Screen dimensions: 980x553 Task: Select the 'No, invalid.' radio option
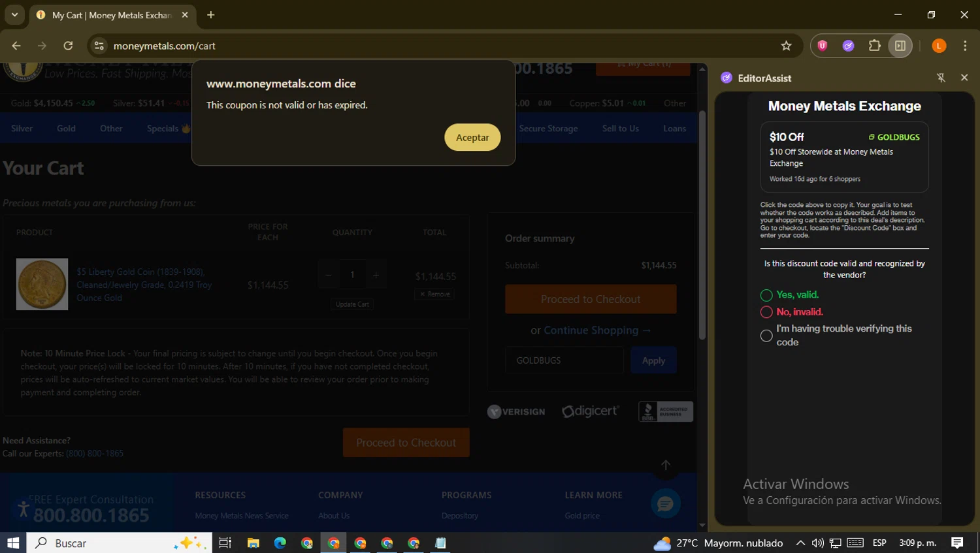(766, 312)
